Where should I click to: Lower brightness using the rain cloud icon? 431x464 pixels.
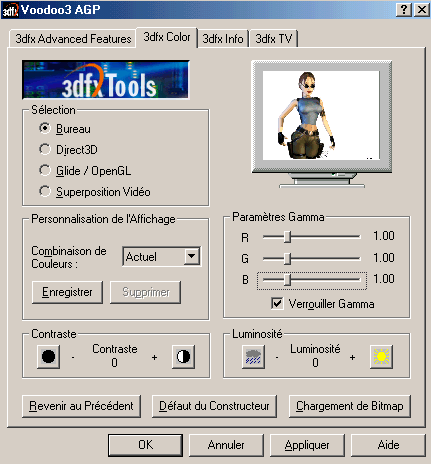(x=253, y=357)
